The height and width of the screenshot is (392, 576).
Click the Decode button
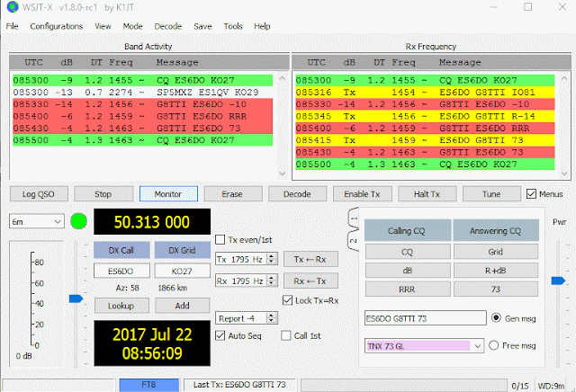(297, 194)
